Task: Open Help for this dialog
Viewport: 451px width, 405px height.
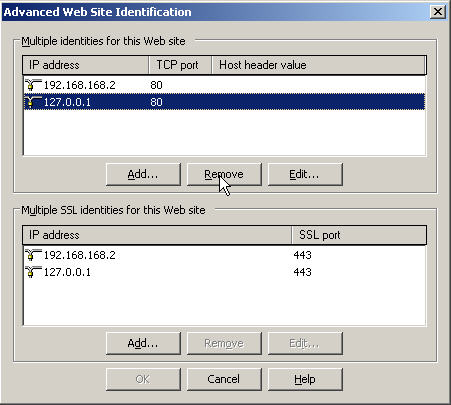Action: click(305, 379)
